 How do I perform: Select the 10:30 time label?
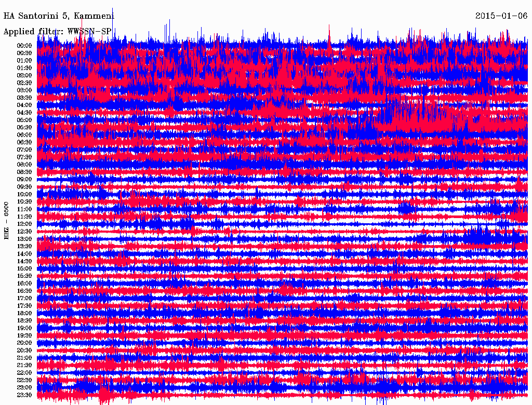click(x=24, y=202)
